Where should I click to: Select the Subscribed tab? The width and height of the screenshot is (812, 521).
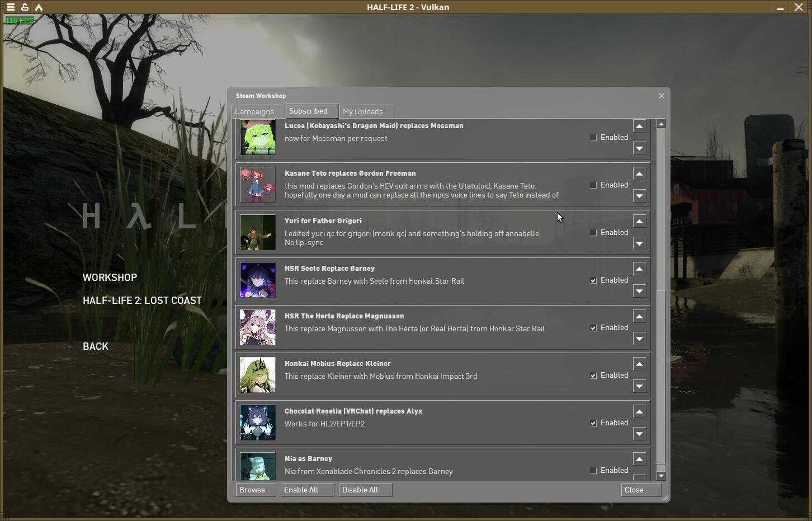pyautogui.click(x=311, y=111)
